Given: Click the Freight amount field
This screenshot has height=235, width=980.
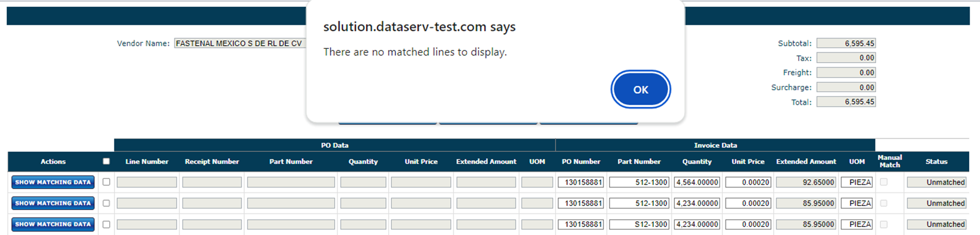Looking at the screenshot, I should [846, 73].
